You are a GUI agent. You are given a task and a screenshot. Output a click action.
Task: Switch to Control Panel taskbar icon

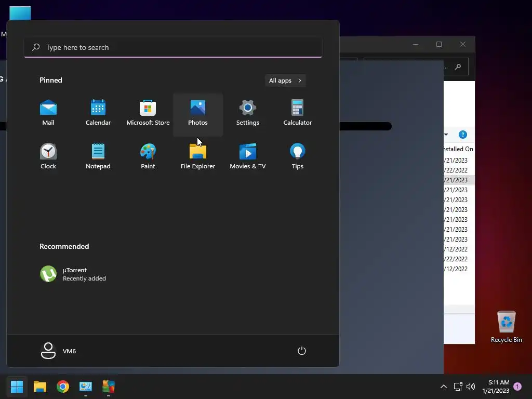pos(86,387)
